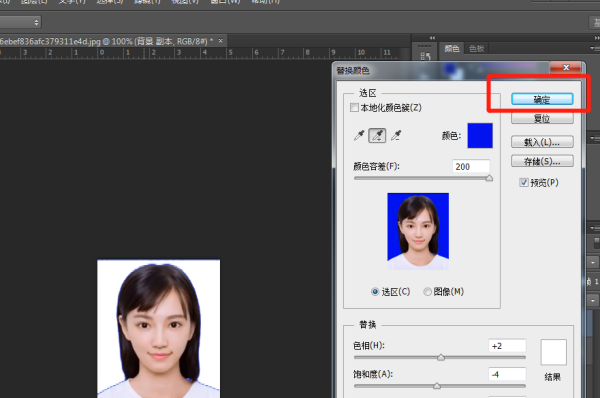Open the white Result (结果) swatch

click(553, 352)
